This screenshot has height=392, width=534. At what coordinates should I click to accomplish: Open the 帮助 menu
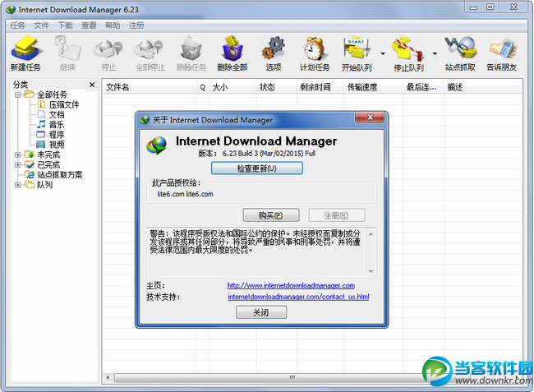click(x=113, y=25)
